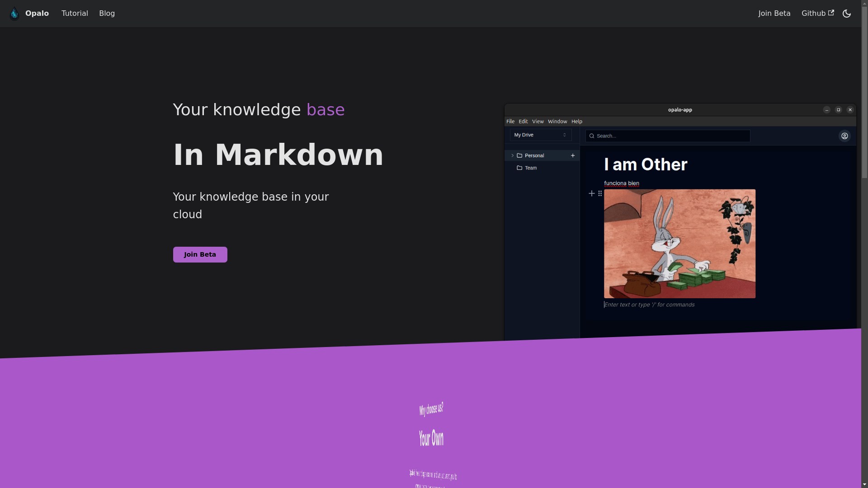Click the plus add-block icon beside the image
Viewport: 868px width, 488px height.
591,193
